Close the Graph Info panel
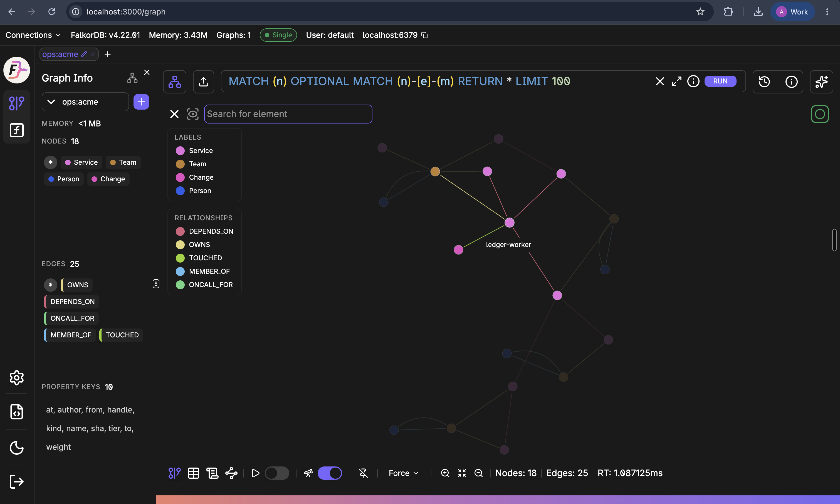Screen dimensions: 840x504 [147, 72]
